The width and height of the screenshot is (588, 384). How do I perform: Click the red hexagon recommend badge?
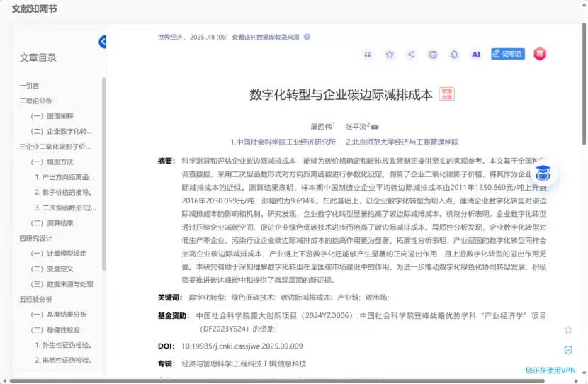point(540,54)
